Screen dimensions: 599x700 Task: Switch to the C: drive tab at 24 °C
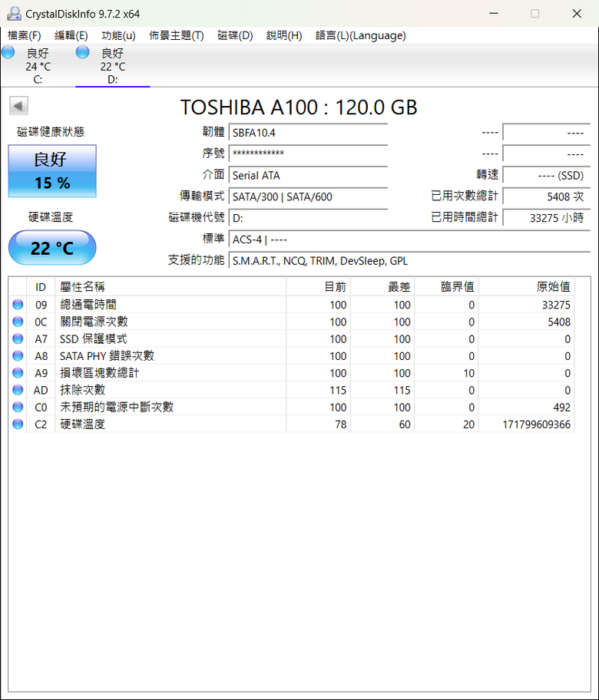coord(38,66)
